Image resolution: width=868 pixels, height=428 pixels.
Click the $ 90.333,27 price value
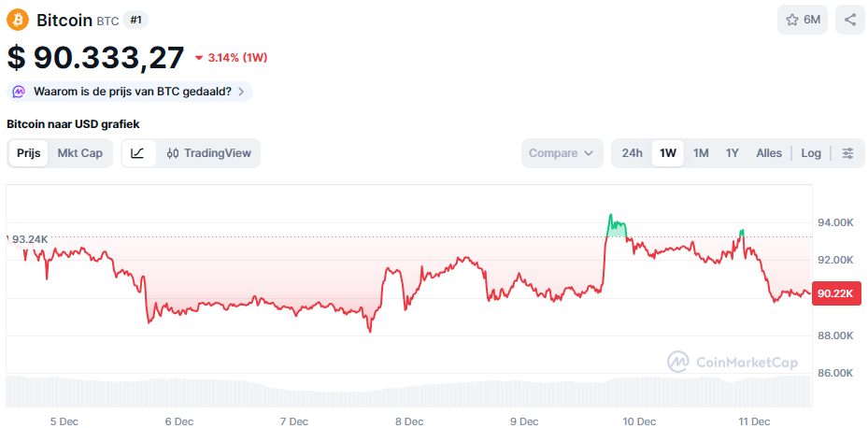pyautogui.click(x=95, y=58)
